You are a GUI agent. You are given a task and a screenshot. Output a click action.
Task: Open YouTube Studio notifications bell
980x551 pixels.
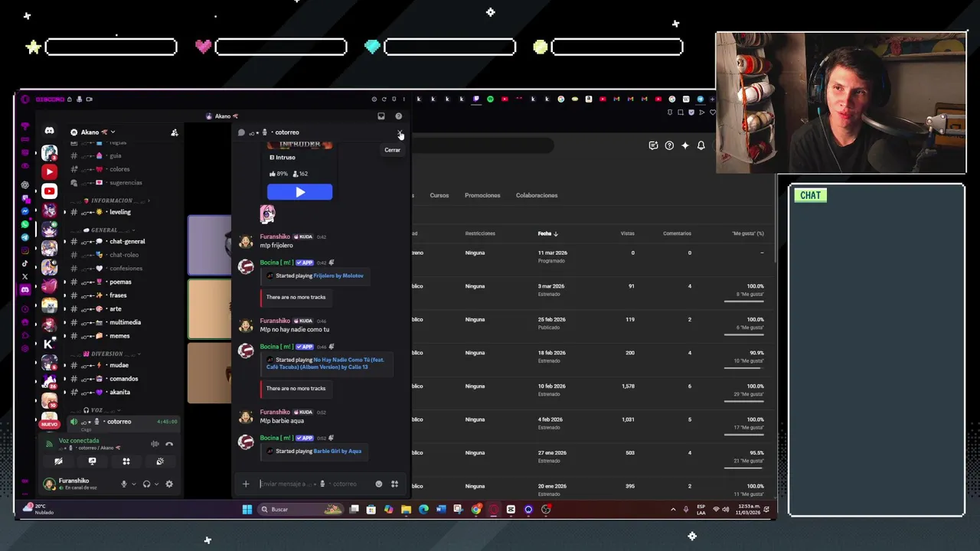pos(701,145)
